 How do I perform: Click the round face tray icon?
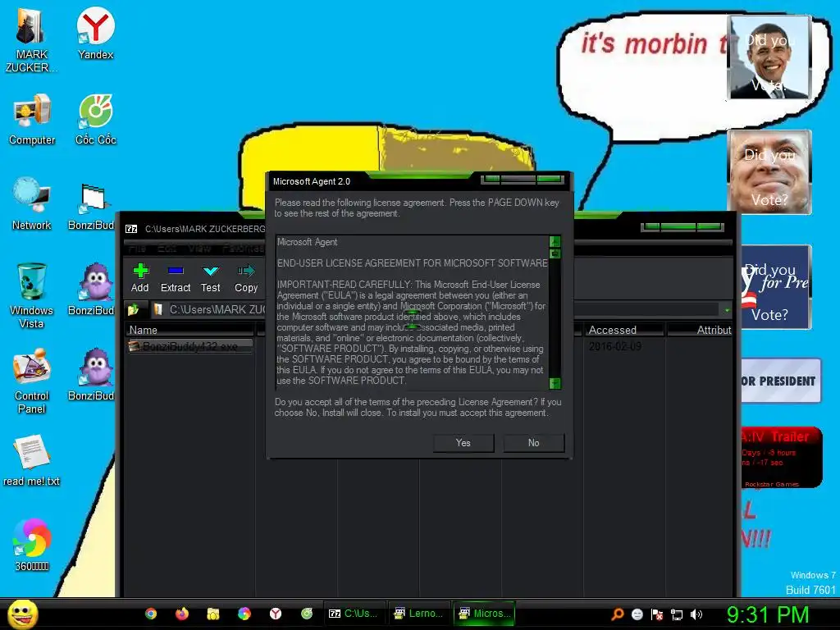click(637, 614)
